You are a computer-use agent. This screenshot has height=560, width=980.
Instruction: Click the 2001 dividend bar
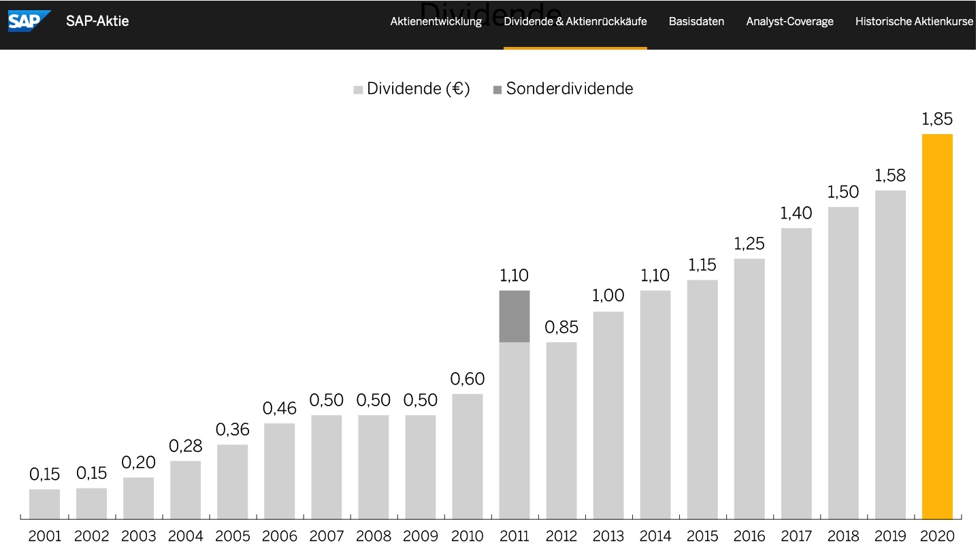pyautogui.click(x=44, y=504)
